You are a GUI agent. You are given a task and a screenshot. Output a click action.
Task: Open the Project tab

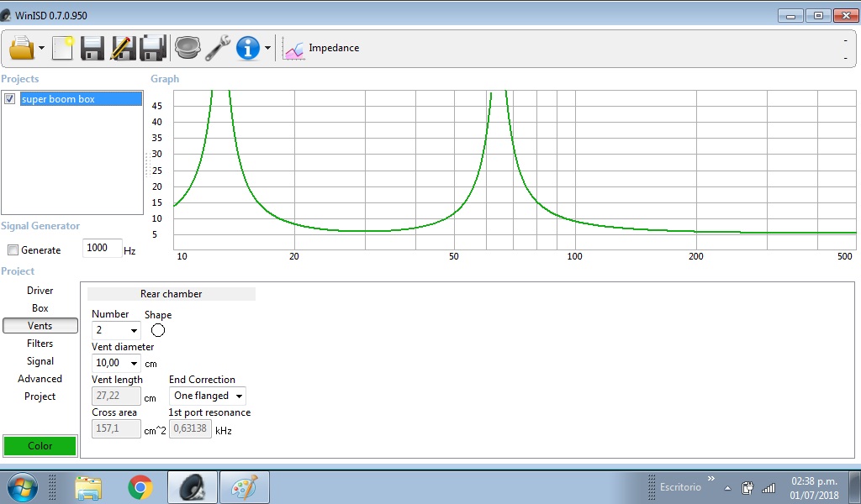tap(40, 396)
